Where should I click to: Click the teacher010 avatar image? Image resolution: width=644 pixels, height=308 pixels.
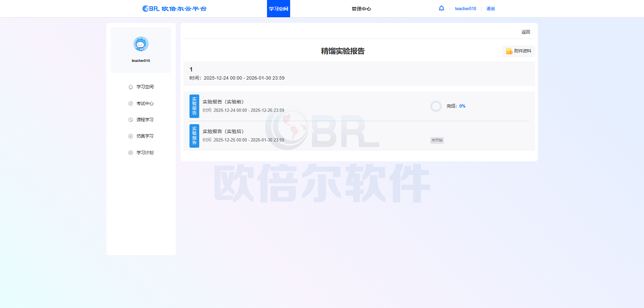click(x=141, y=44)
